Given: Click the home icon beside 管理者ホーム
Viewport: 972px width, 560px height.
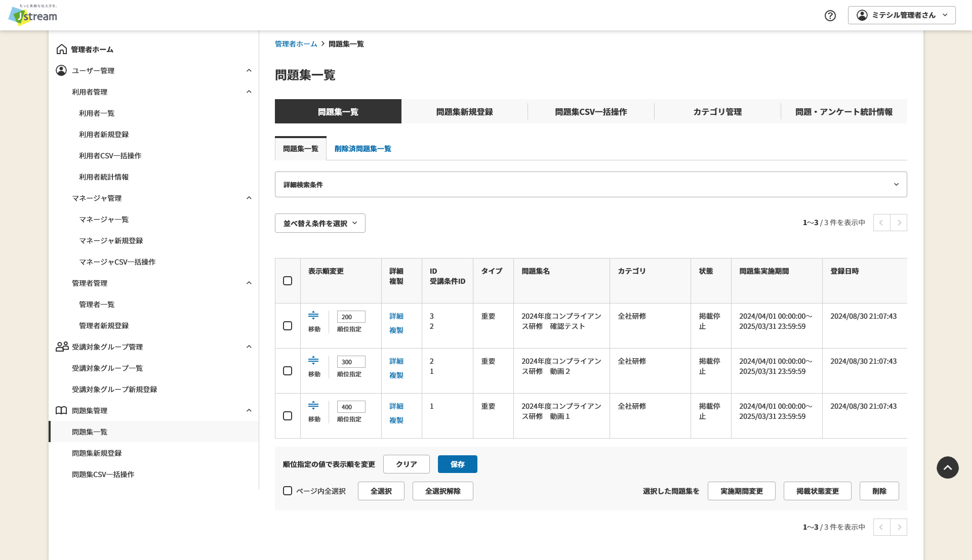Looking at the screenshot, I should point(62,49).
